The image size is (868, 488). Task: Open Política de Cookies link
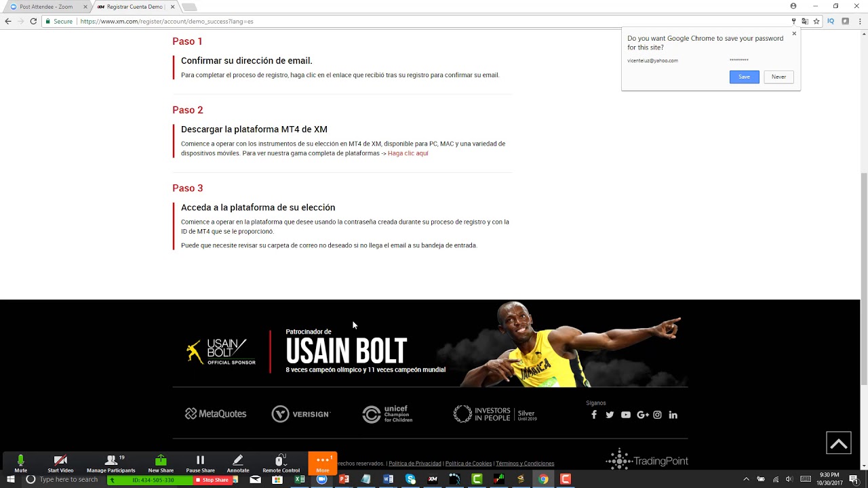[x=469, y=464]
